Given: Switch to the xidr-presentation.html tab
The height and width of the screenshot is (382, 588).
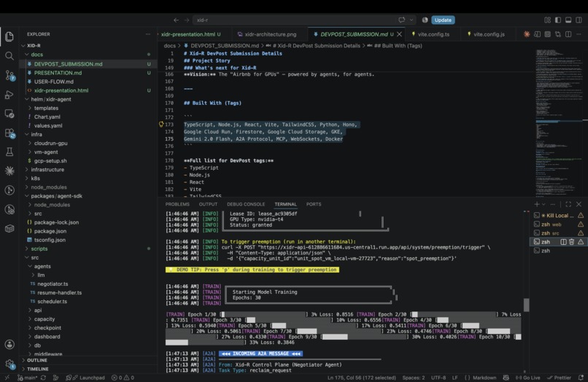Looking at the screenshot, I should (190, 34).
